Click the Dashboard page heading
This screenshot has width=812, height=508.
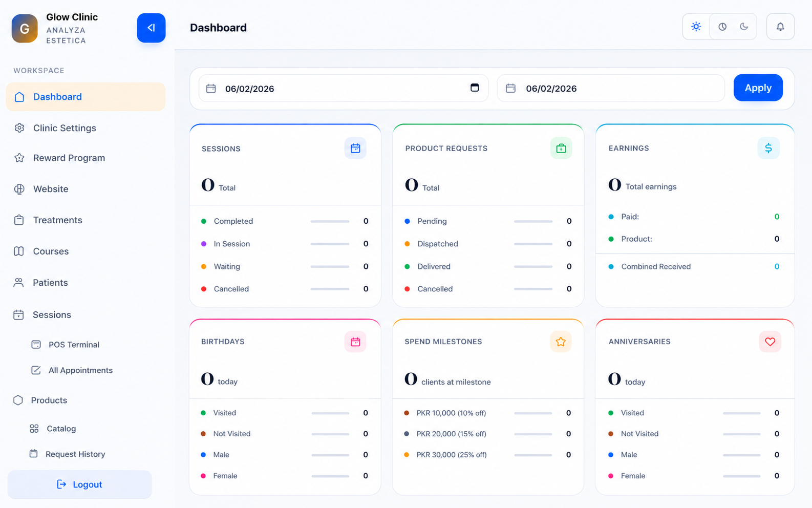tap(218, 28)
